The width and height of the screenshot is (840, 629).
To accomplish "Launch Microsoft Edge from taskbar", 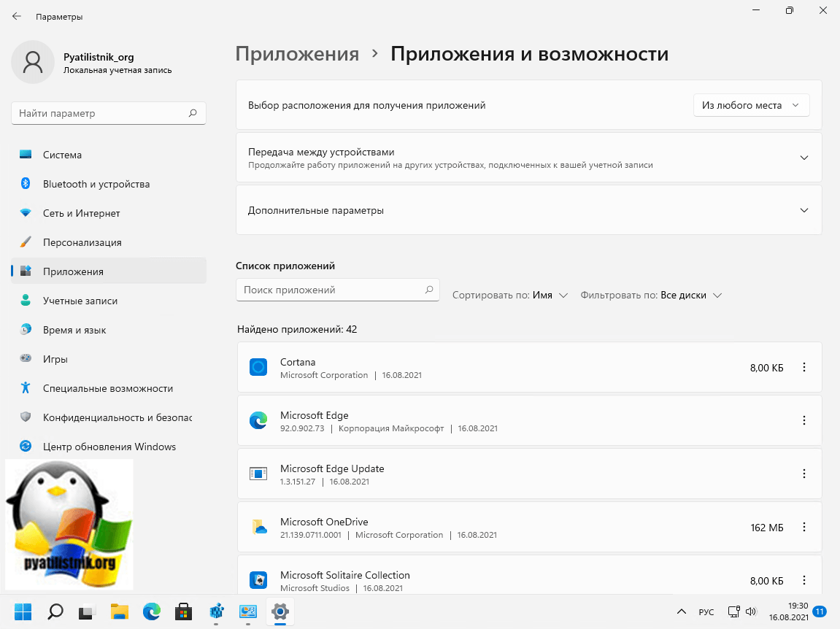I will pyautogui.click(x=152, y=611).
